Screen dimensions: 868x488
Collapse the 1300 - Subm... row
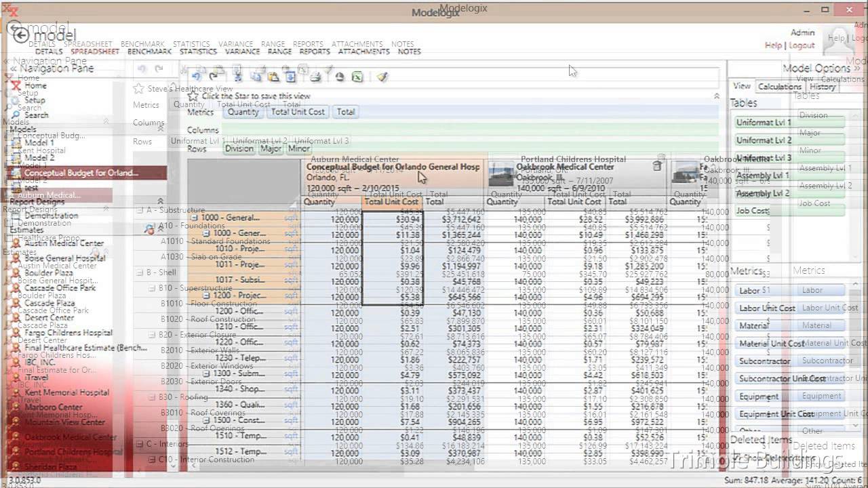click(206, 373)
